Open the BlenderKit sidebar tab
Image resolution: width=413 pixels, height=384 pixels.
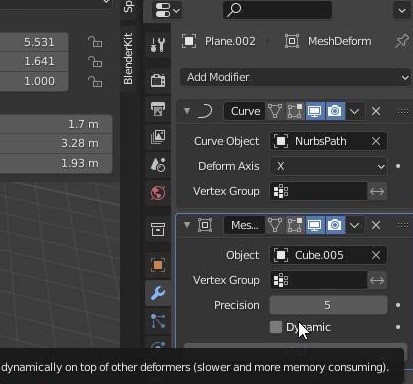click(x=128, y=59)
